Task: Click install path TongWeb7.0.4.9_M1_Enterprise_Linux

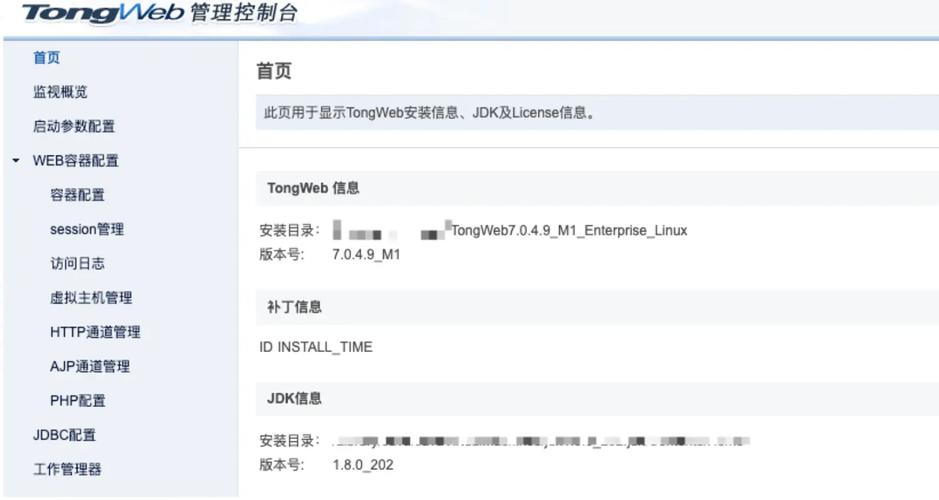Action: 569,231
